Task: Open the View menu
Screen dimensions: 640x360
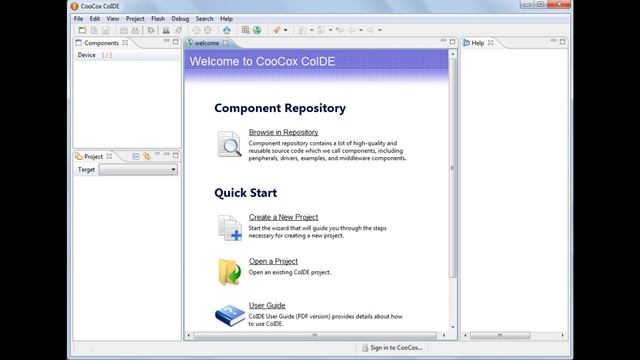Action: pos(113,19)
